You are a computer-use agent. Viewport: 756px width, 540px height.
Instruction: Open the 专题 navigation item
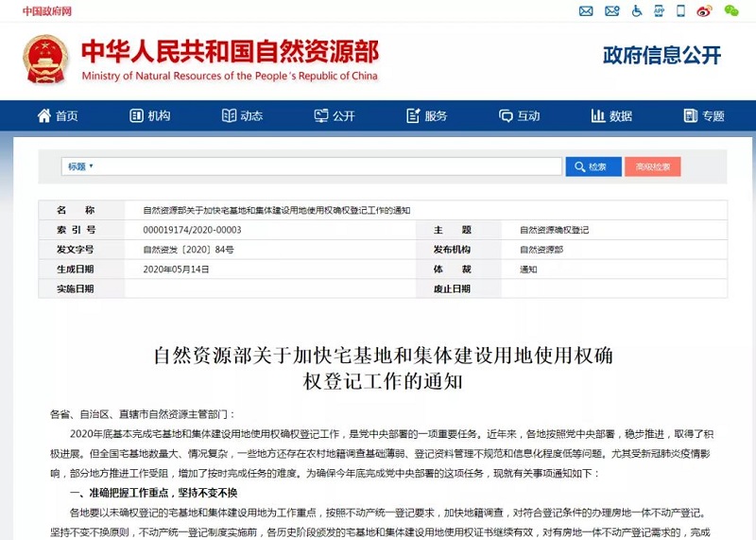(x=703, y=115)
